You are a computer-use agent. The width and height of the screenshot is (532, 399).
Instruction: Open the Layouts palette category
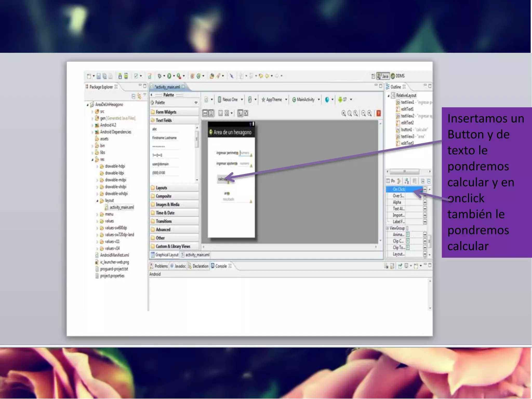click(161, 188)
